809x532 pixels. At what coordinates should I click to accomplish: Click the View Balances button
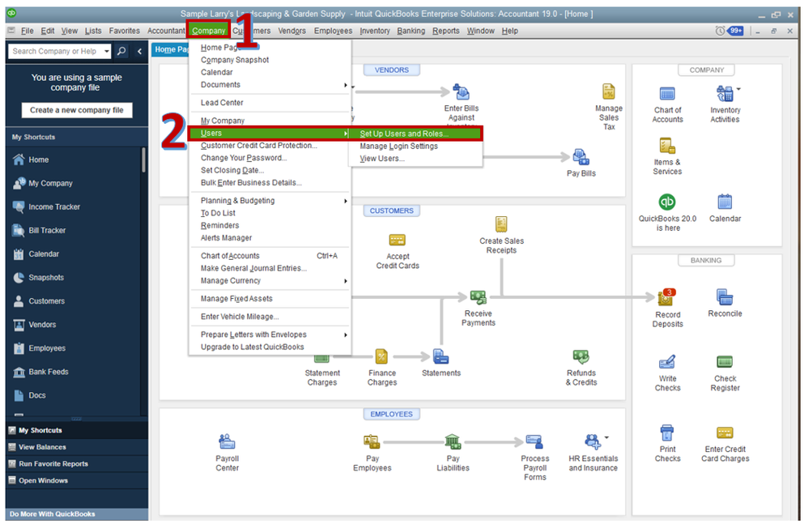click(76, 447)
